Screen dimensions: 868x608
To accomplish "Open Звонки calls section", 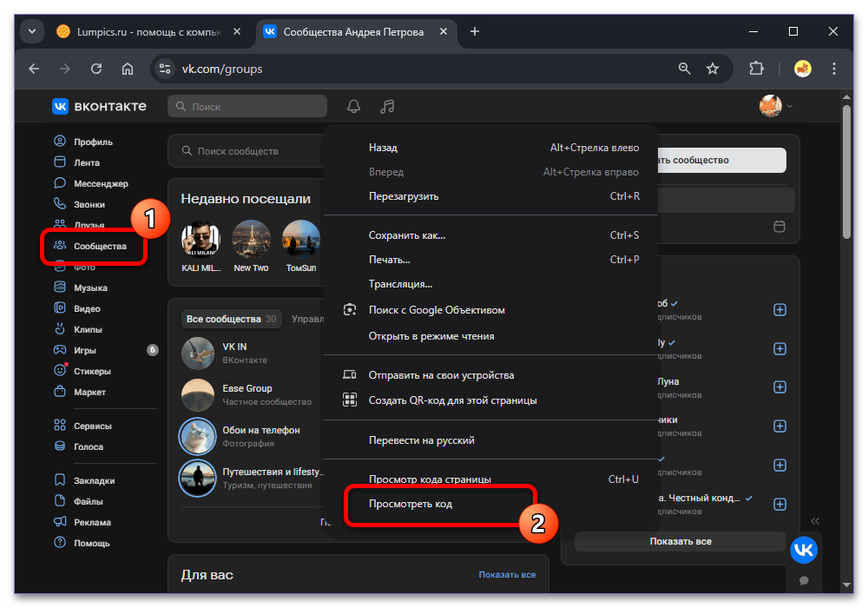I will tap(79, 204).
